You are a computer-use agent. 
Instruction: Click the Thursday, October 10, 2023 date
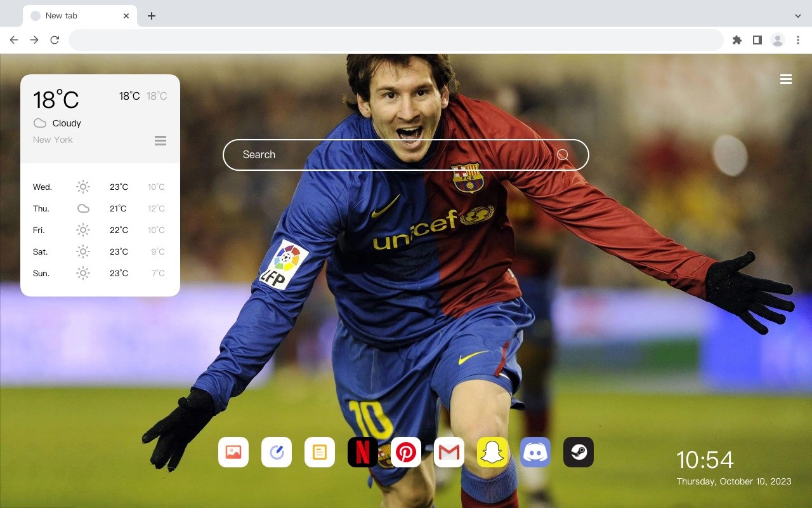(x=734, y=481)
